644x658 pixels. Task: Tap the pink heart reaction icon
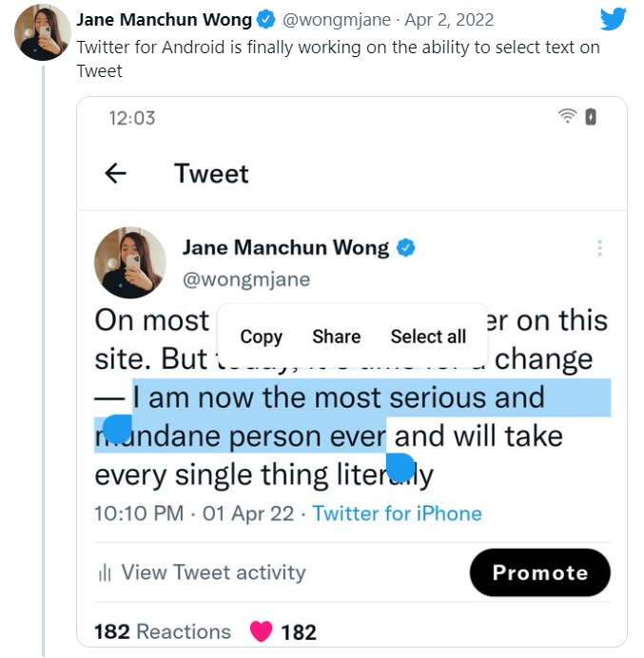(x=261, y=631)
